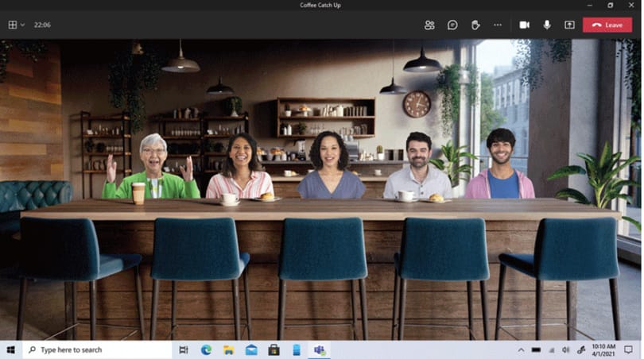Screen dimensions: 644x359
Task: Click the pen workspace tray icon
Action: click(580, 350)
